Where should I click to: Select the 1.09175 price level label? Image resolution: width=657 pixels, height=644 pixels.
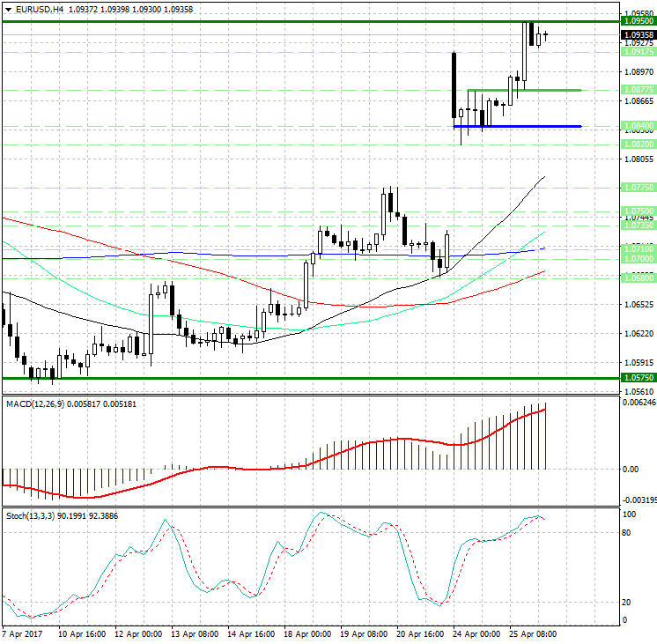coord(639,52)
